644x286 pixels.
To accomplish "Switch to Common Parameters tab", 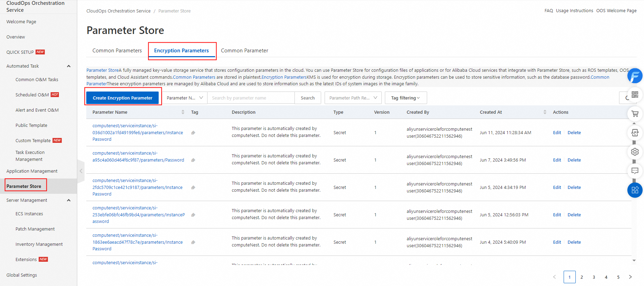I will coord(117,51).
